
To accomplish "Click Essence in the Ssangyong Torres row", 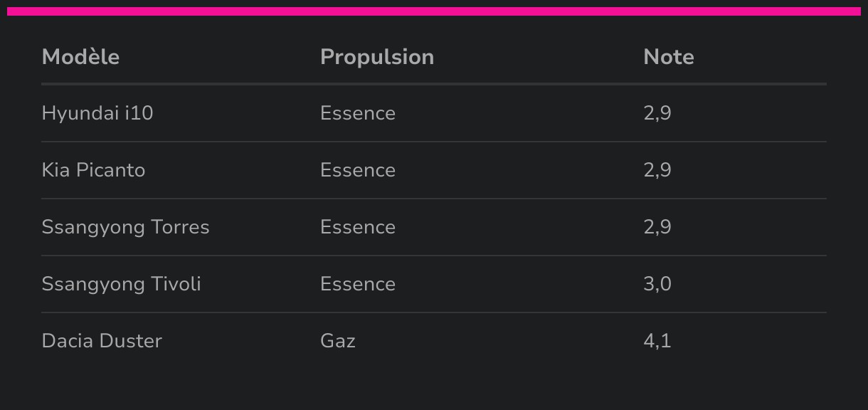I will tap(358, 227).
